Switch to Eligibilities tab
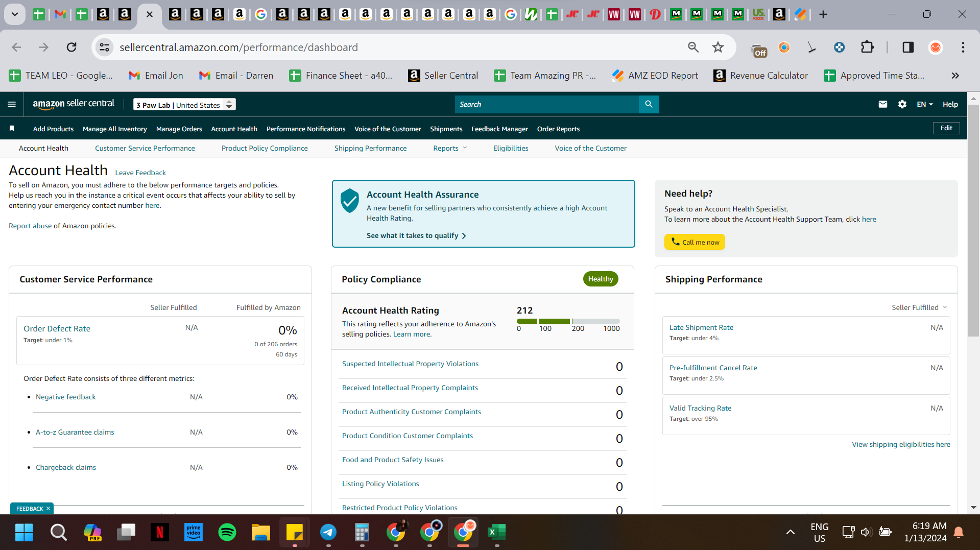This screenshot has width=980, height=550. click(x=511, y=148)
